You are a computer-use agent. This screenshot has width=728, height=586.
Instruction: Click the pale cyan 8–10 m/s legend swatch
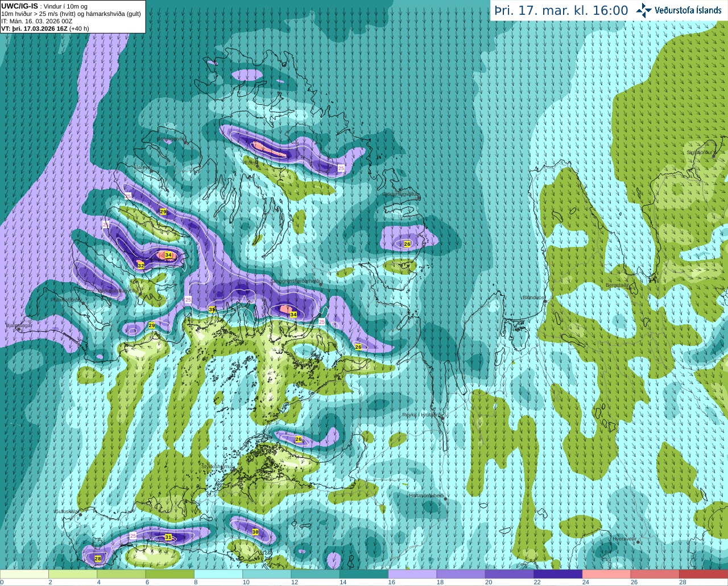(218, 574)
